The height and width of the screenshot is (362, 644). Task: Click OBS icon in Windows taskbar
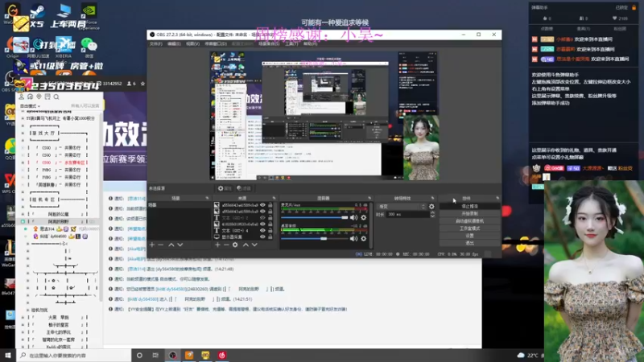pos(172,355)
